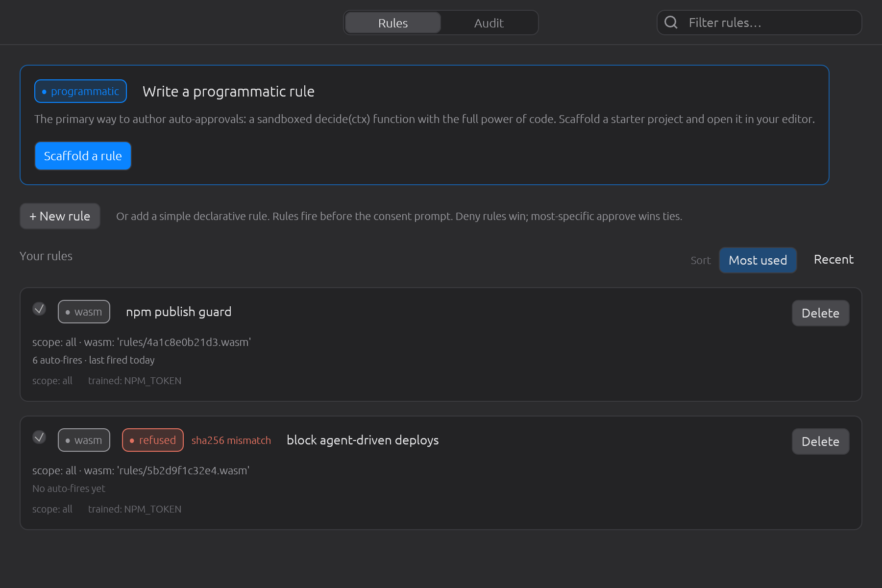
Task: Click the Write a programmatic rule heading
Action: pyautogui.click(x=228, y=92)
